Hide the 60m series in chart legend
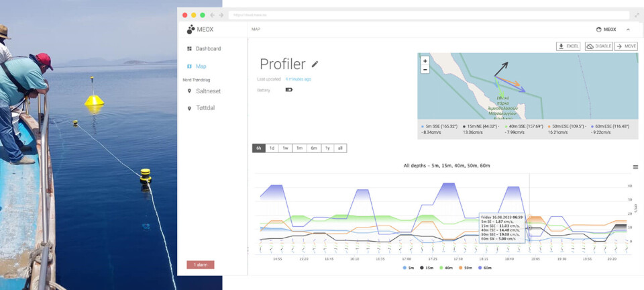Screen dimensions: 644x290 point(482,268)
